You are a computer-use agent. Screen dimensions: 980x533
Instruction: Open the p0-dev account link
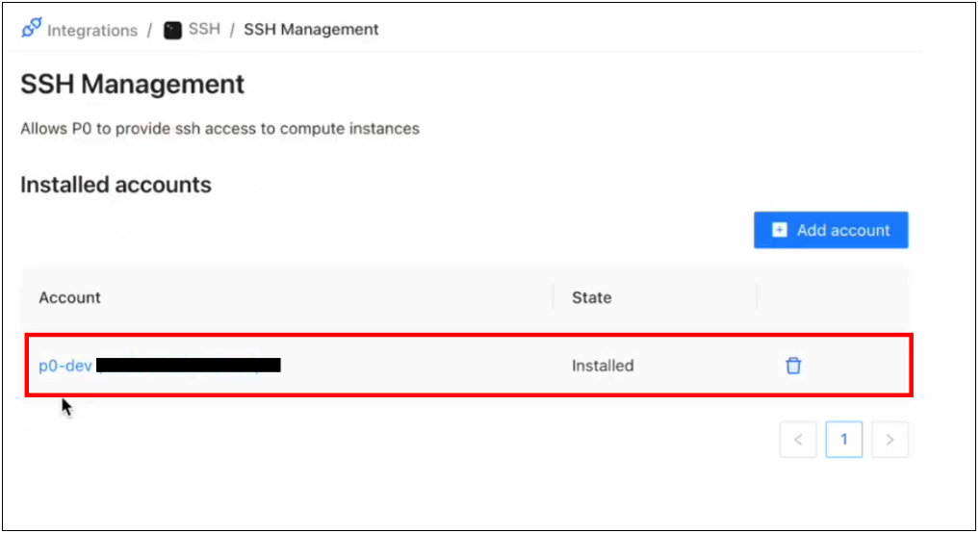click(x=65, y=366)
